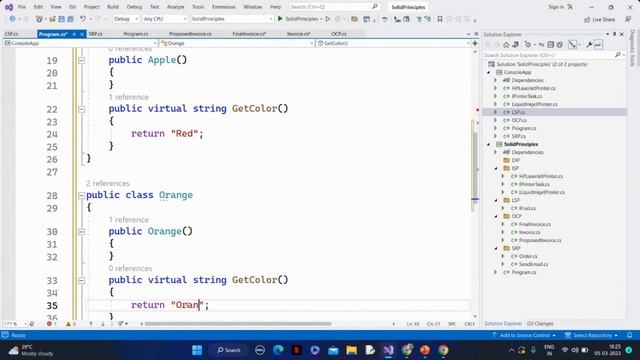
Task: Click Select Repository in status bar
Action: (592, 335)
